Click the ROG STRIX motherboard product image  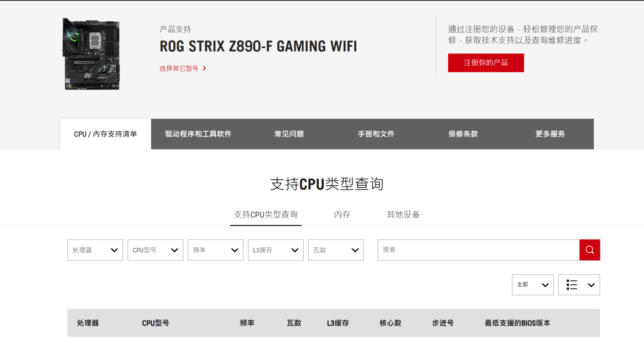click(91, 54)
